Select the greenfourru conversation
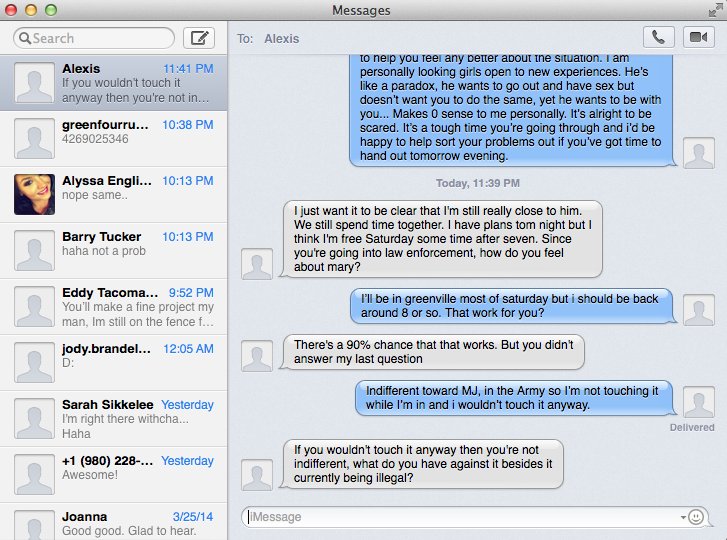This screenshot has width=727, height=540. 114,139
